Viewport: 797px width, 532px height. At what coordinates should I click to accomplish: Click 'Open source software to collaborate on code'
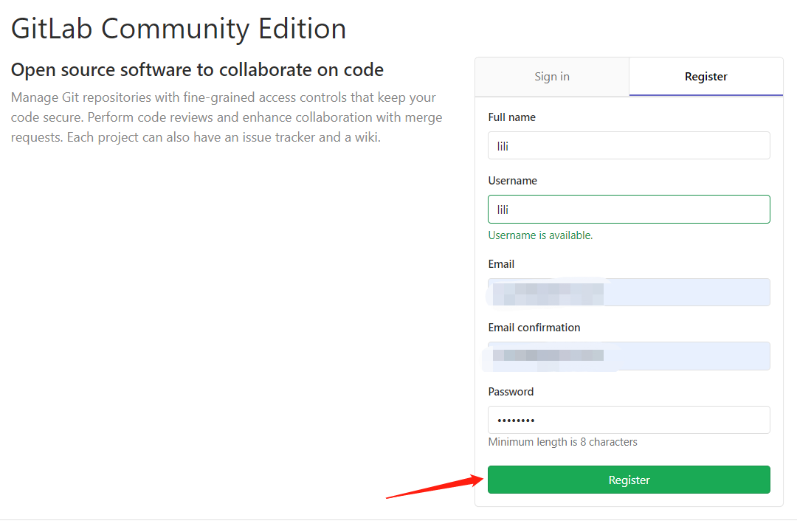coord(197,70)
